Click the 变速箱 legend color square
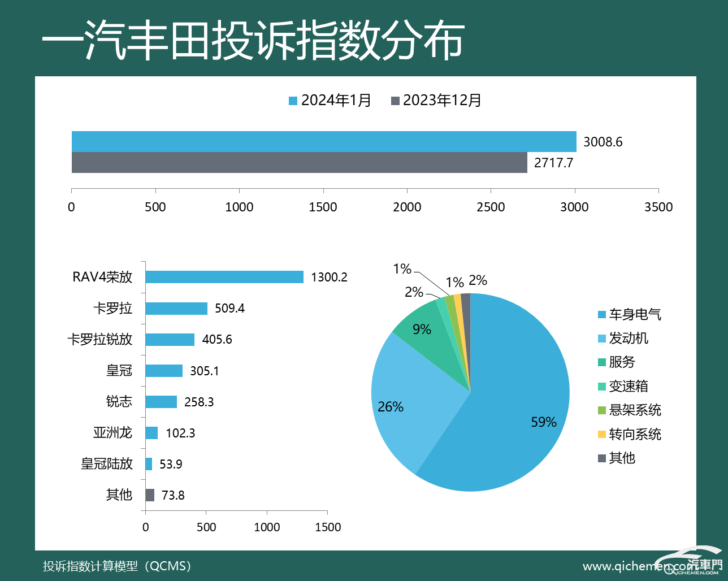728x581 pixels. tap(602, 387)
